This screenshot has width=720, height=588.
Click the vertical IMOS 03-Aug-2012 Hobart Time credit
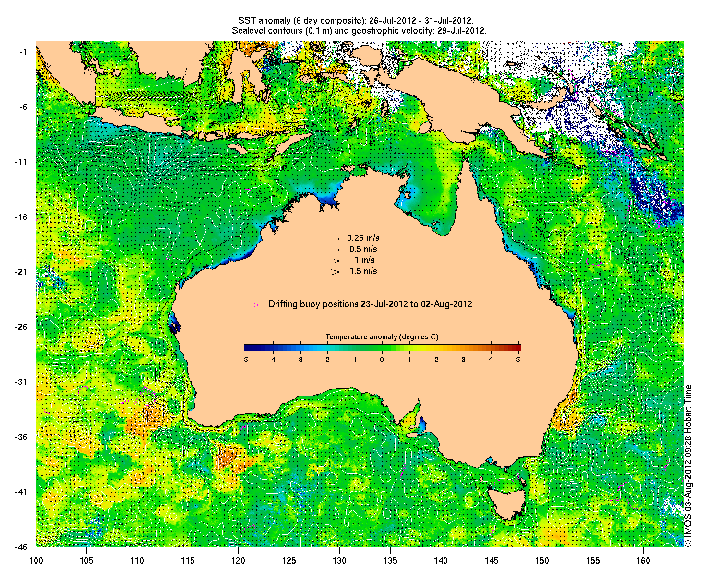pos(688,466)
